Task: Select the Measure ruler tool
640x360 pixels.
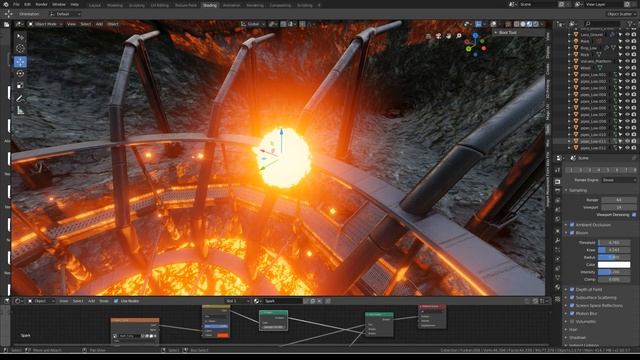Action: click(x=20, y=111)
